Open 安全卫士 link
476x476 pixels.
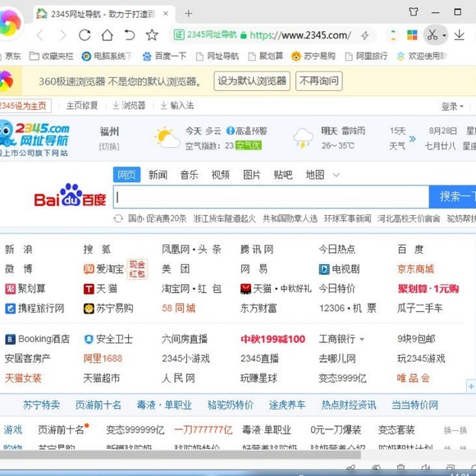coord(108,339)
